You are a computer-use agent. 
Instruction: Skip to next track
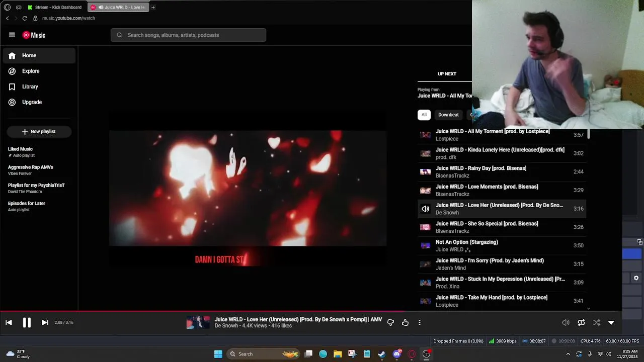pyautogui.click(x=45, y=322)
